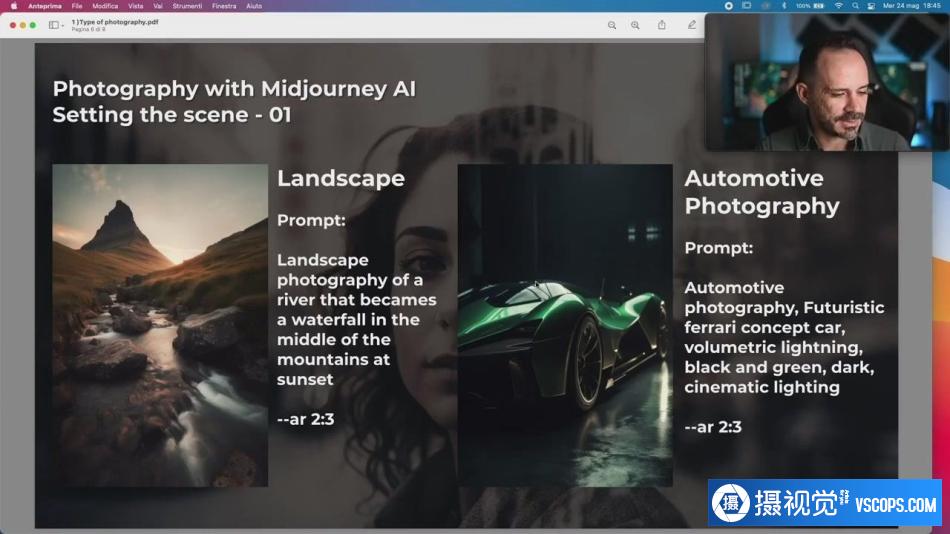Screen dimensions: 950x534
Task: Click the battery status indicator
Action: click(x=819, y=6)
